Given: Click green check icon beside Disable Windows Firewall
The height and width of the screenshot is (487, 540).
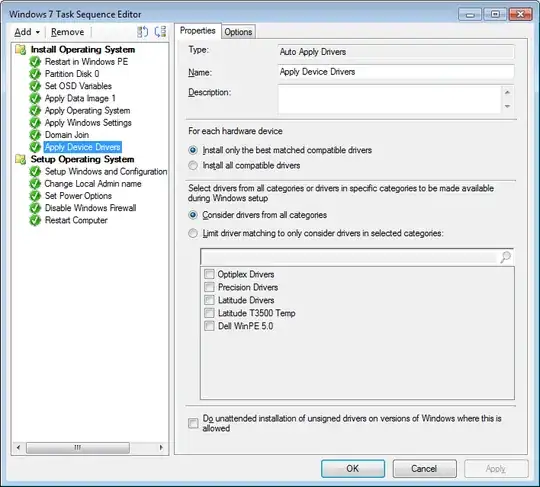Looking at the screenshot, I should (x=35, y=208).
